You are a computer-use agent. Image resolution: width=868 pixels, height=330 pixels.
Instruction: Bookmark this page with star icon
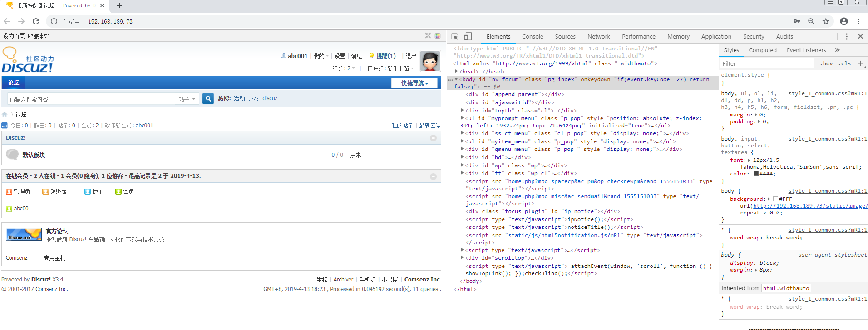tap(826, 21)
